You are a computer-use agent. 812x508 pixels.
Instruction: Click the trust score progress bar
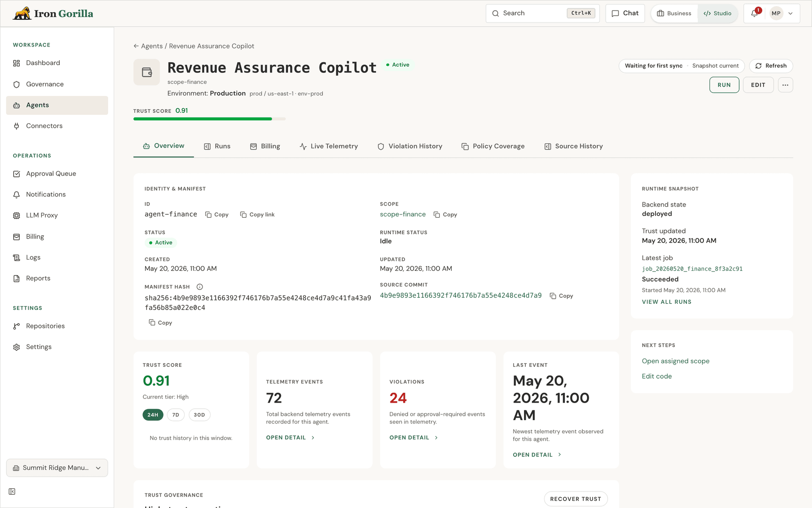[x=210, y=119]
